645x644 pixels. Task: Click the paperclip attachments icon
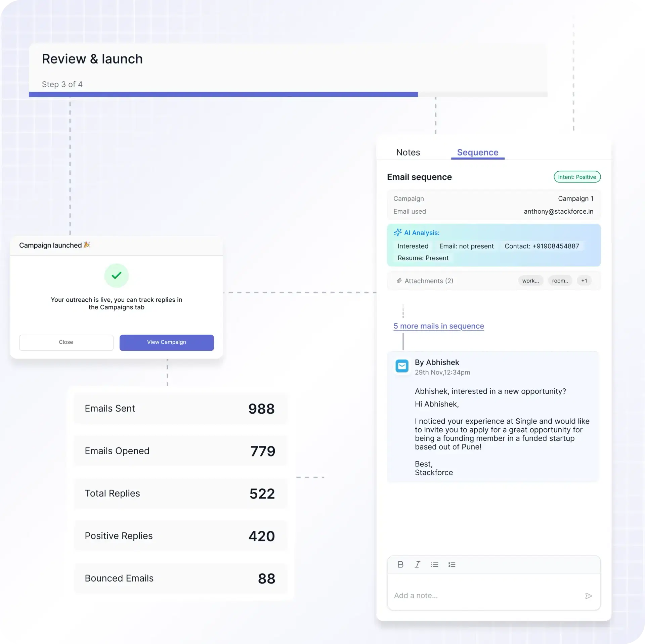pos(399,281)
